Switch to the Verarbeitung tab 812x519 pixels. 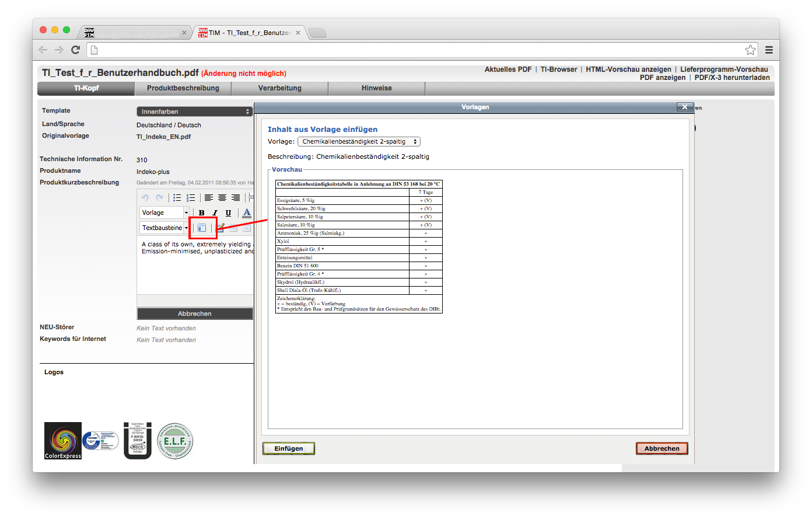280,88
